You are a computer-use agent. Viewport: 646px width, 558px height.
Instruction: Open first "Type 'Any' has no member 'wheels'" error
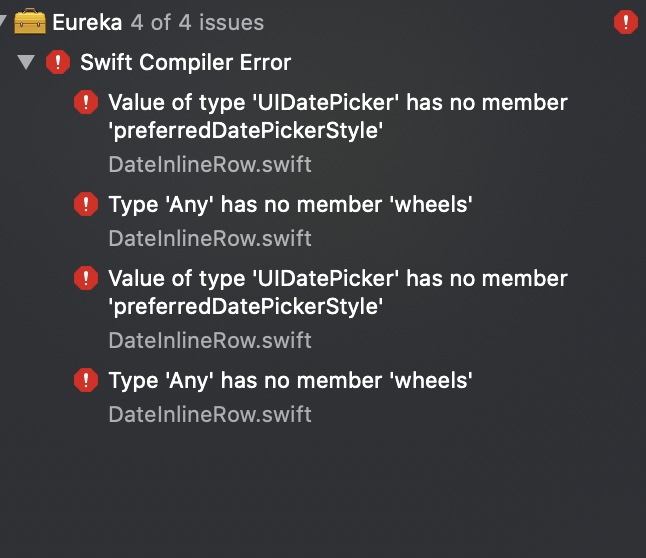pyautogui.click(x=290, y=204)
